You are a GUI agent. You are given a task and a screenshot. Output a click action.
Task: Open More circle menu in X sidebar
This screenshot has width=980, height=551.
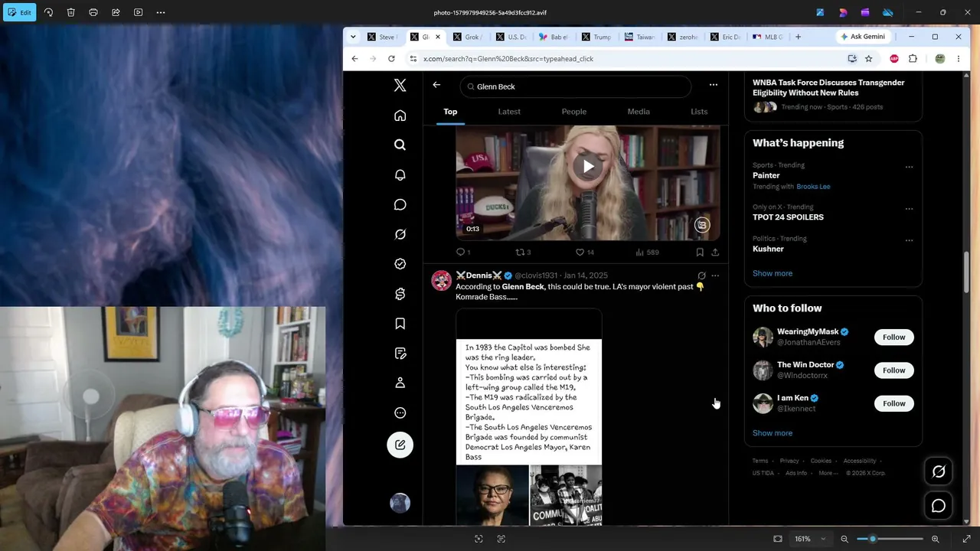400,412
